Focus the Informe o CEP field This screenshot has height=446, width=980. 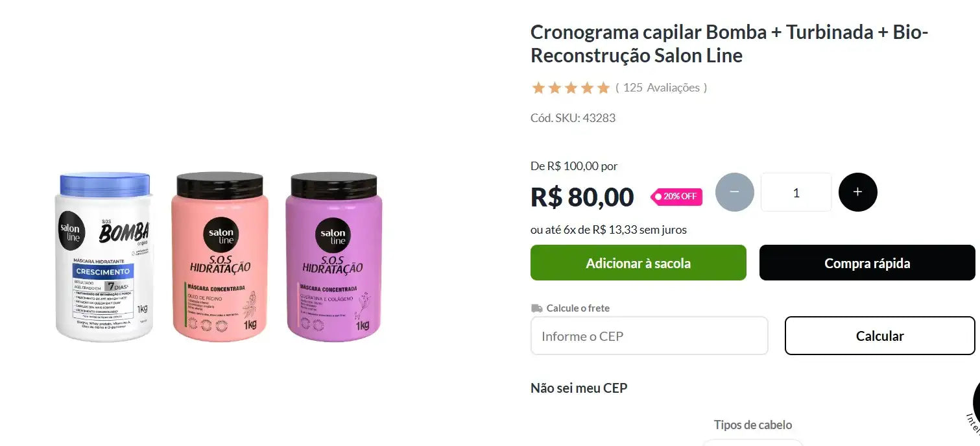(x=649, y=336)
